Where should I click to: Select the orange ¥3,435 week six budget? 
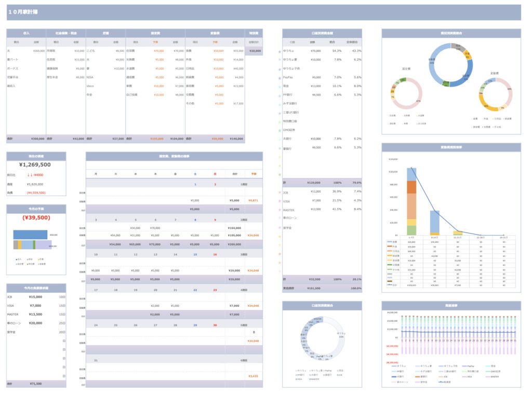[x=253, y=376]
